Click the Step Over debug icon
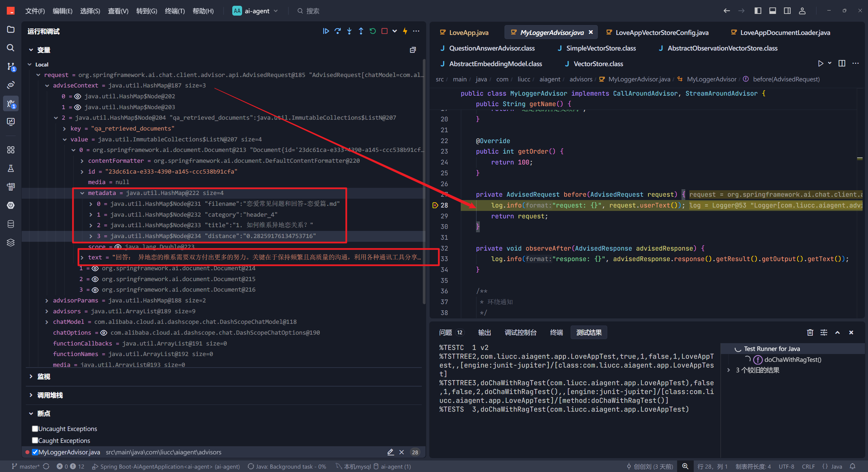Viewport: 868px width, 472px height. tap(338, 31)
